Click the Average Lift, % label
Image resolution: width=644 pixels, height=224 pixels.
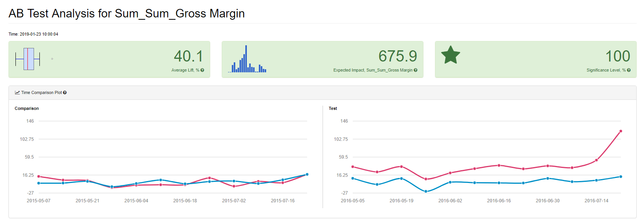point(185,70)
